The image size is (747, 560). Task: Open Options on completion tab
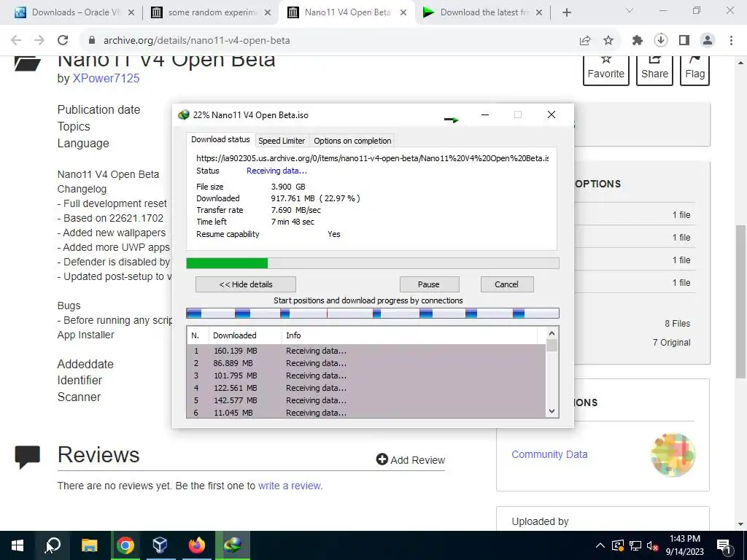tap(352, 141)
